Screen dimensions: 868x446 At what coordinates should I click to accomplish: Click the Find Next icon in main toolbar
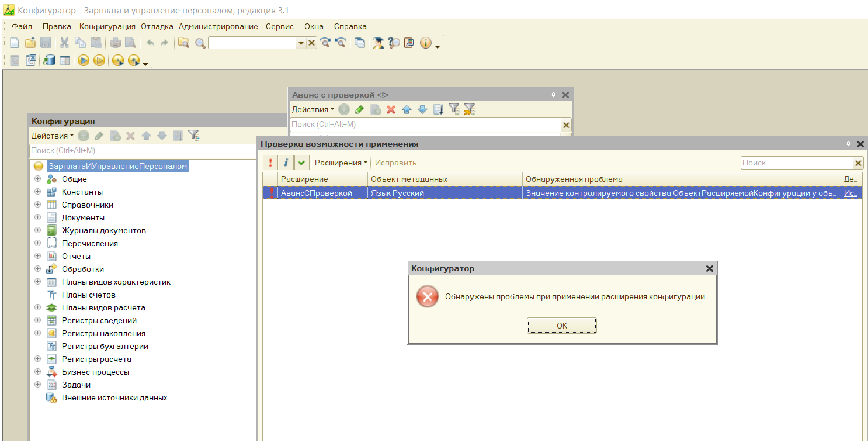coord(325,43)
